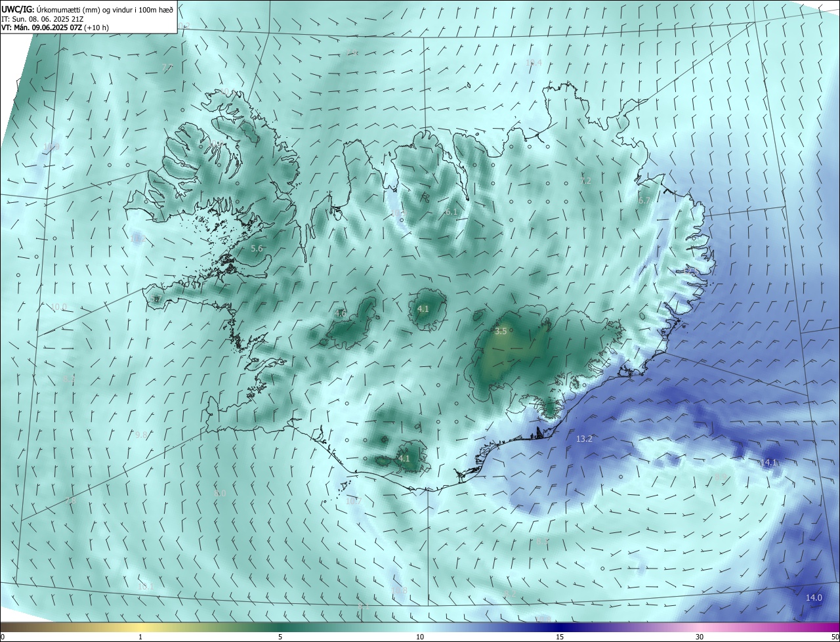The image size is (840, 642).
Task: Click the 10.7 value off the south coast
Action: (353, 501)
